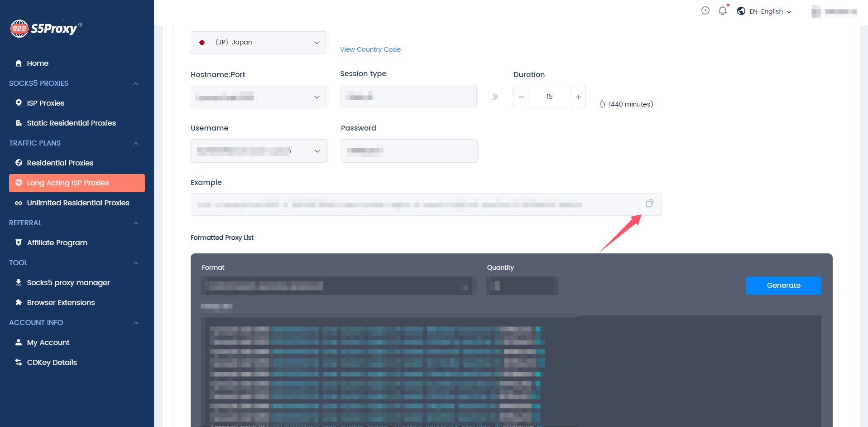Open the history clock icon
Screen dimensions: 868x427
(705, 10)
